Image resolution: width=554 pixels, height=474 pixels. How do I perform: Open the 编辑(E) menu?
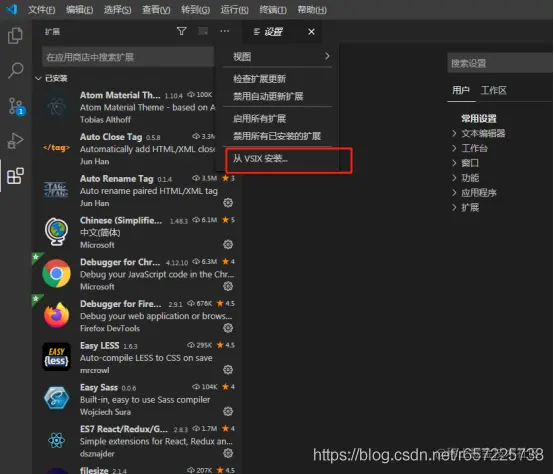click(x=79, y=10)
